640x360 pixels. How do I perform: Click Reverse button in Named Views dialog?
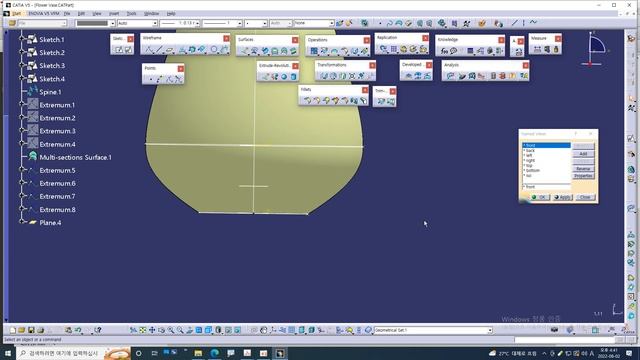coord(583,169)
